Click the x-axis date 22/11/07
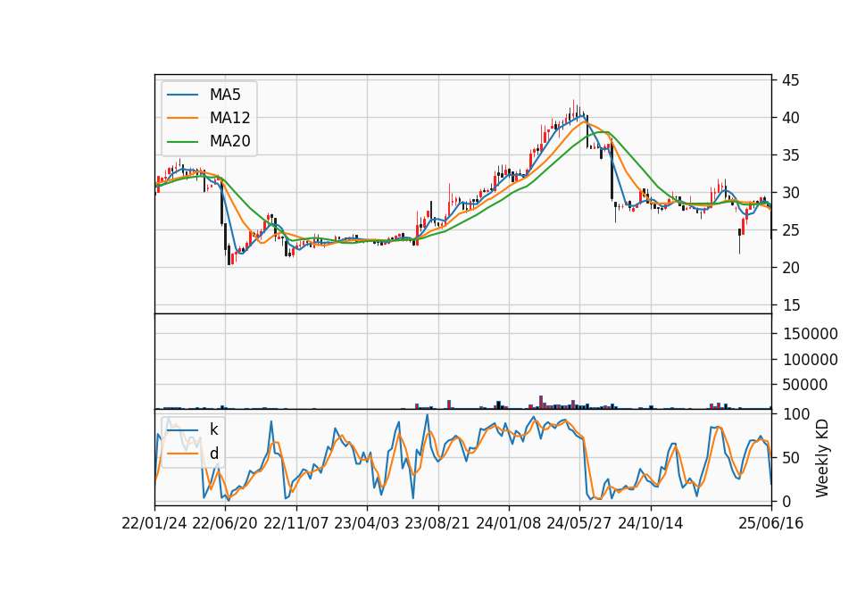 coord(296,523)
